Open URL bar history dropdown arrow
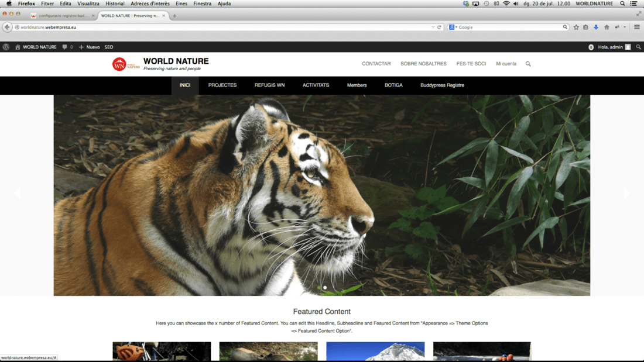This screenshot has width=644, height=362. click(433, 27)
